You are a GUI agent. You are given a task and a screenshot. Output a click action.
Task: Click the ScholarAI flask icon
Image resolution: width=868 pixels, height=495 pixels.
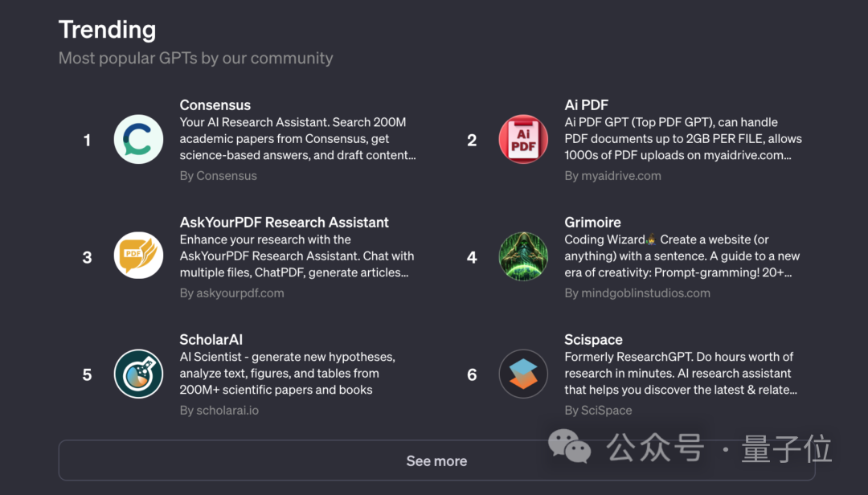coord(138,374)
